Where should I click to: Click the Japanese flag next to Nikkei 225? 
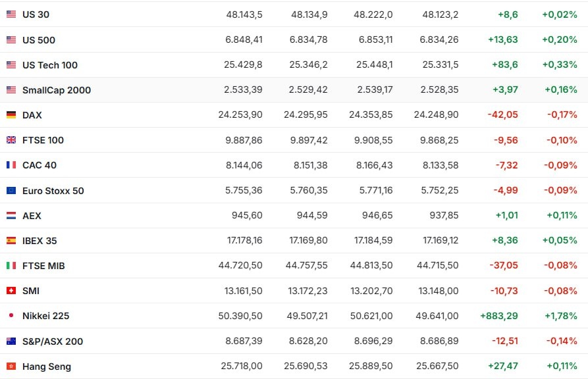pyautogui.click(x=11, y=315)
